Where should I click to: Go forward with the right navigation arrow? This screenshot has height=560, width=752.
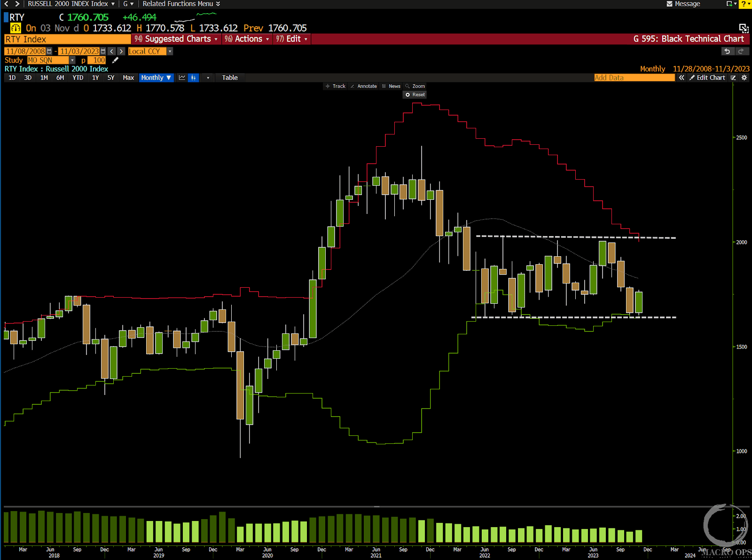[x=17, y=4]
